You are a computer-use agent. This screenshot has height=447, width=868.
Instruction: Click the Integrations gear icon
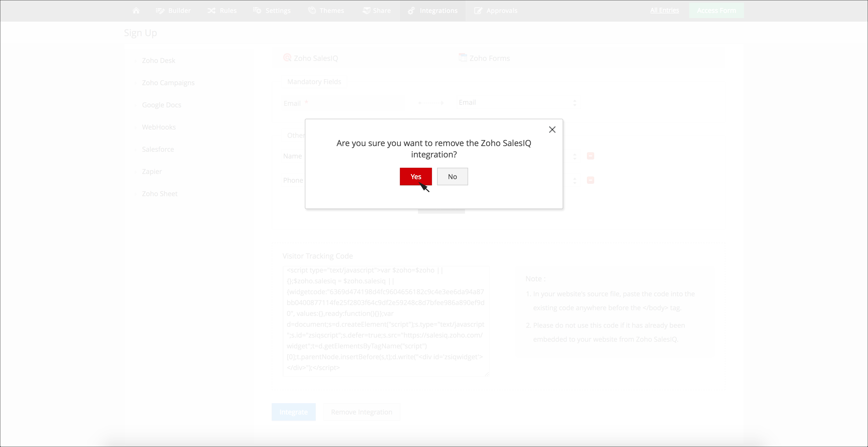[x=411, y=11]
